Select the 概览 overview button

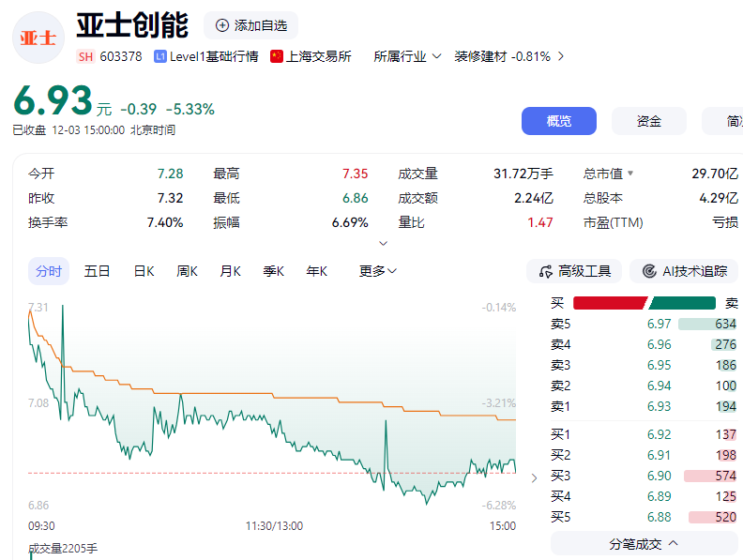click(559, 121)
